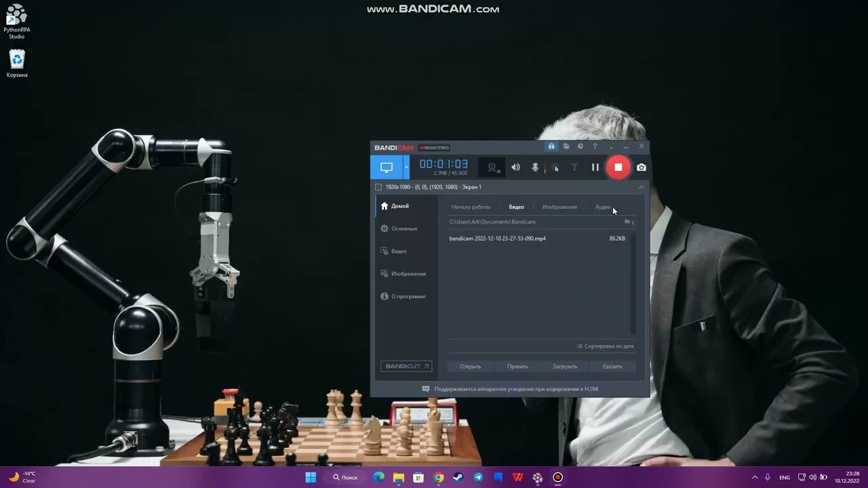Click the Bandicam taskbar icon
Image resolution: width=868 pixels, height=488 pixels.
[558, 477]
